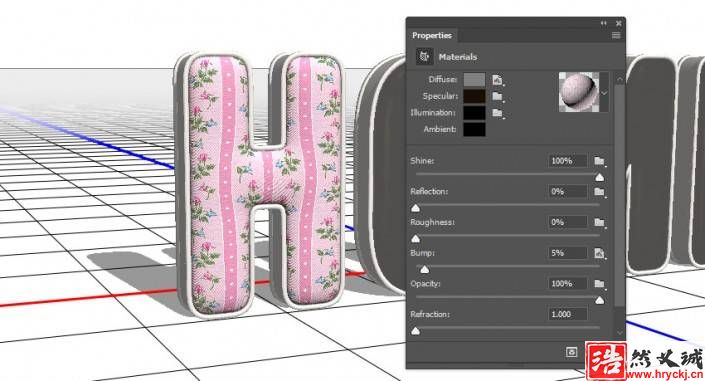
Task: Open the Opacity texture folder icon
Action: [x=599, y=284]
